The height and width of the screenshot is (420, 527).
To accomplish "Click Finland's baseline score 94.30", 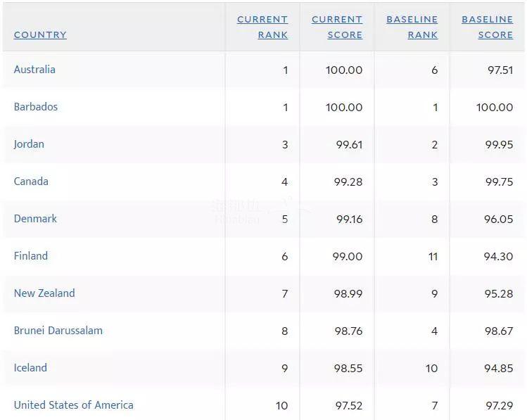I will coord(498,257).
